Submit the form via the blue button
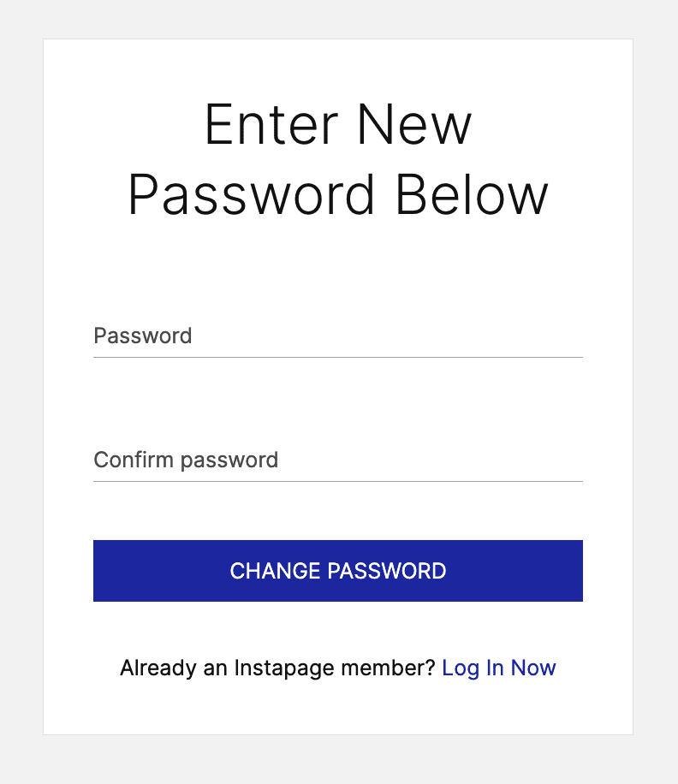Screen dimensions: 678x784 click(x=338, y=571)
